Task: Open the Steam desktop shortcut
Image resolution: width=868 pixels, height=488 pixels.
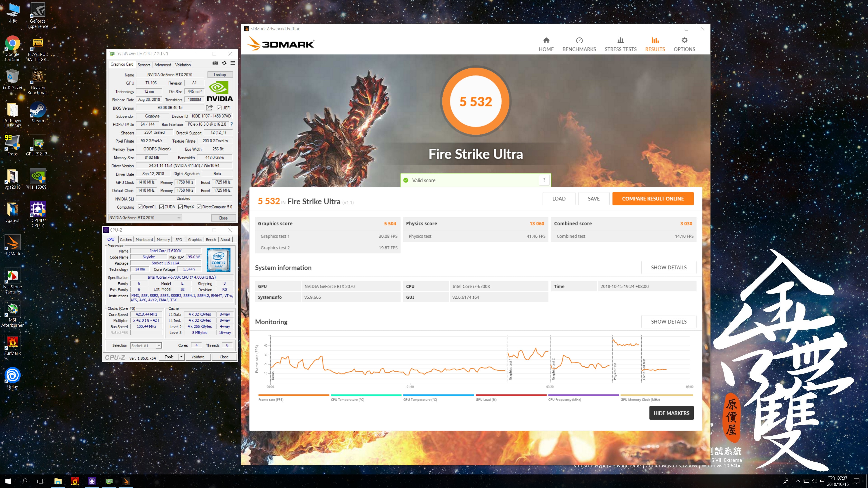Action: (38, 113)
